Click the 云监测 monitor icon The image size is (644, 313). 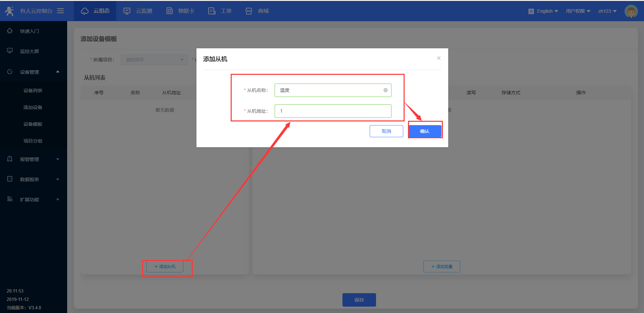click(127, 11)
